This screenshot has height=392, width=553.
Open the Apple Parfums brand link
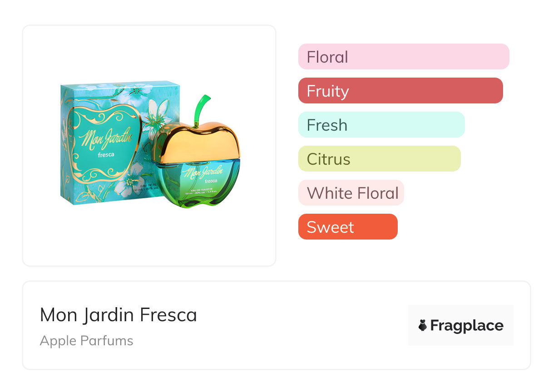[x=87, y=341]
